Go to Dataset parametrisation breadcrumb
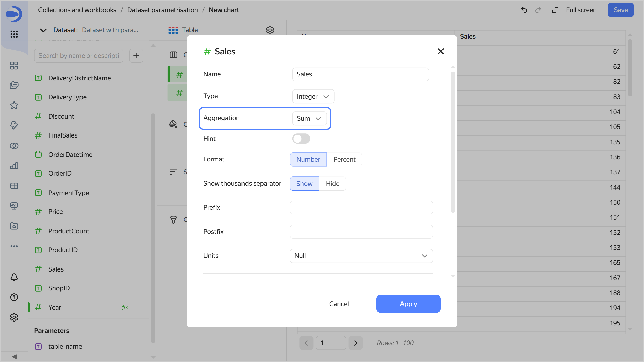 point(163,10)
